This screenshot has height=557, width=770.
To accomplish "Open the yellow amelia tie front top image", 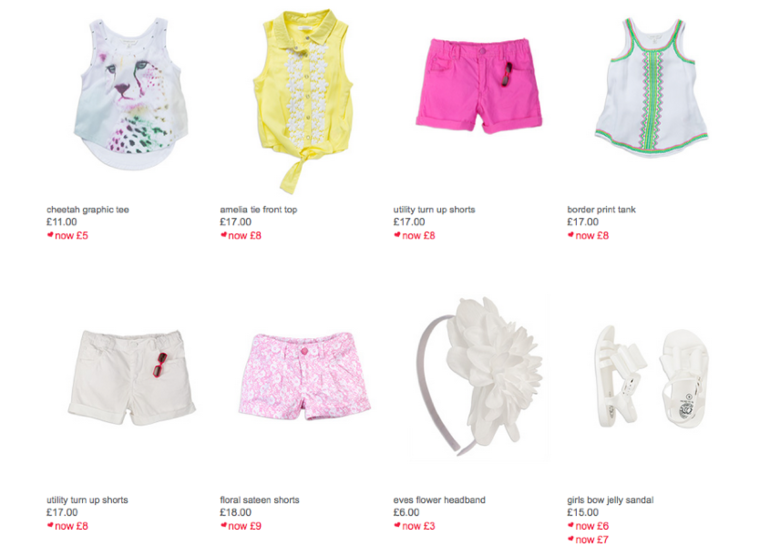I will click(x=303, y=101).
